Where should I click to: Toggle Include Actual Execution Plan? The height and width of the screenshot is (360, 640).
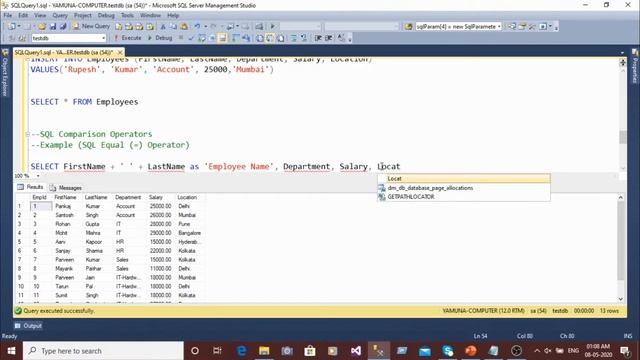(236, 38)
